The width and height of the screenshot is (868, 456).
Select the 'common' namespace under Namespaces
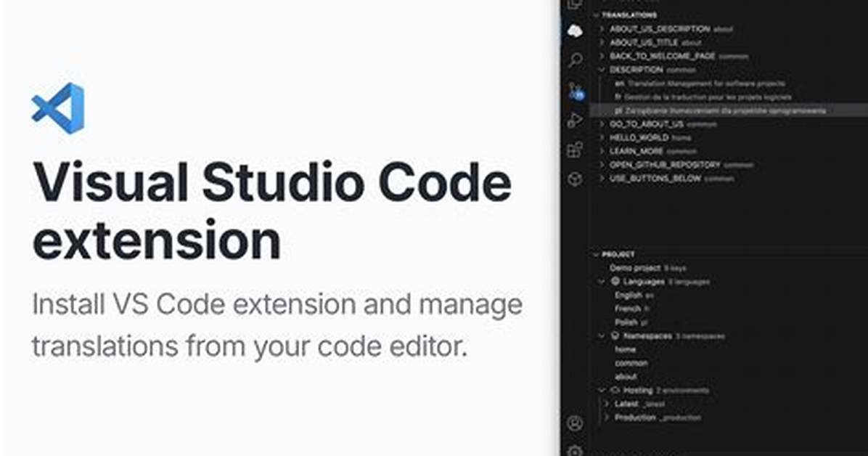tap(631, 363)
